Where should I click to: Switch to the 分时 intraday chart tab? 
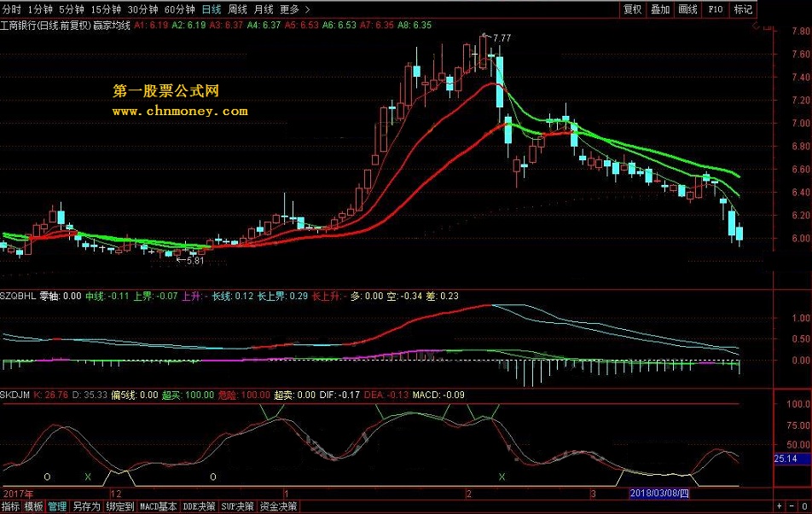(12, 9)
